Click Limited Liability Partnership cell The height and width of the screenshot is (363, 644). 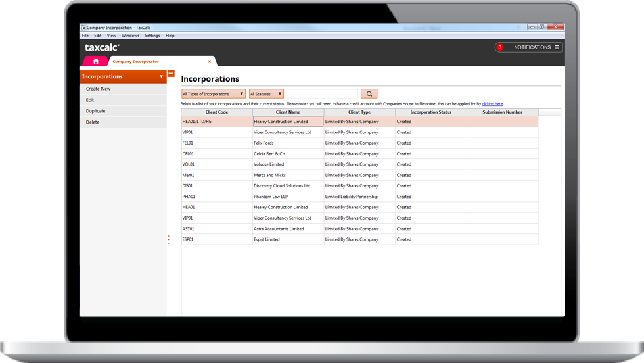[359, 197]
